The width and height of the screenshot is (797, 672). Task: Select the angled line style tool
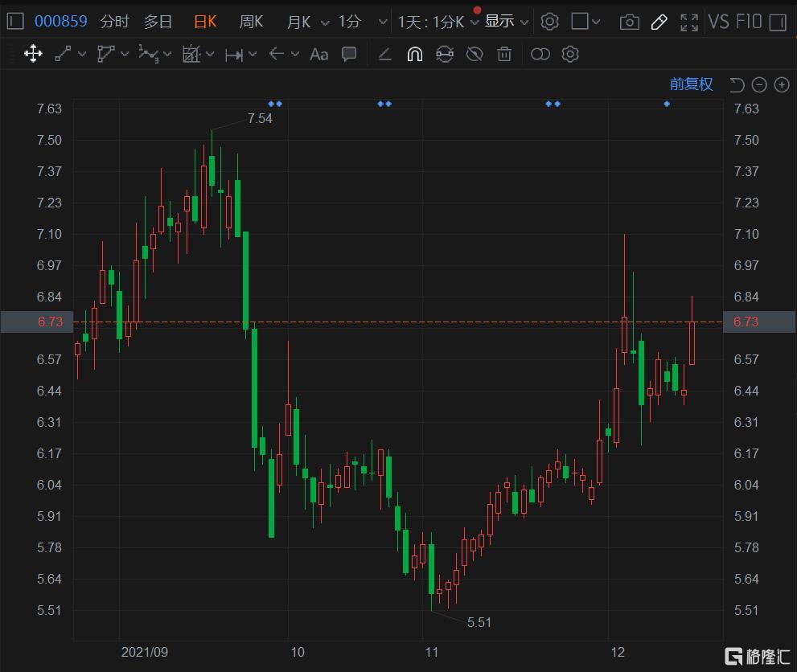point(384,54)
